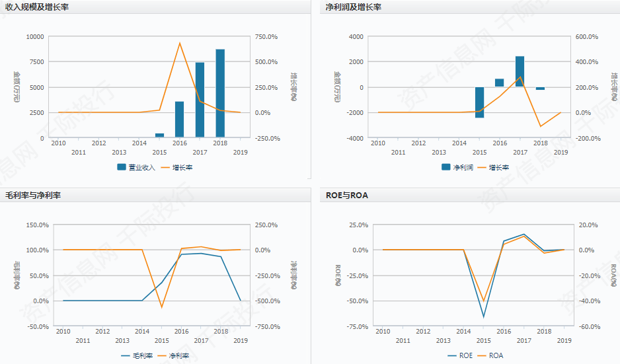Viewport: 620px width, 364px height.
Task: Select the ROE与ROA panel title
Action: click(347, 195)
